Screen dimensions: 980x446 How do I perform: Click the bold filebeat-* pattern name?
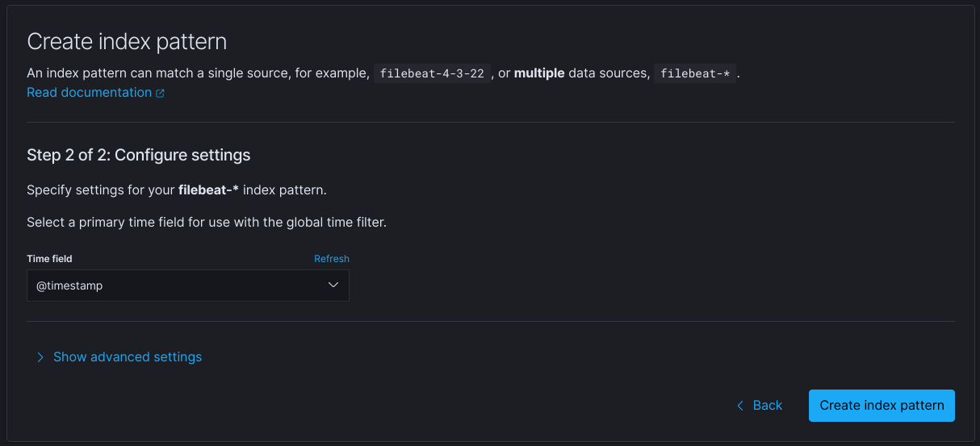[x=208, y=190]
